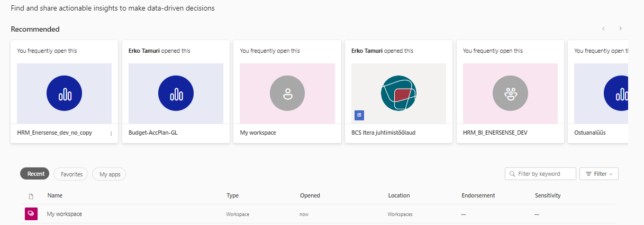644x225 pixels.
Task: Open BCS Itera juhtimistöölaud app logo
Action: pos(398,93)
